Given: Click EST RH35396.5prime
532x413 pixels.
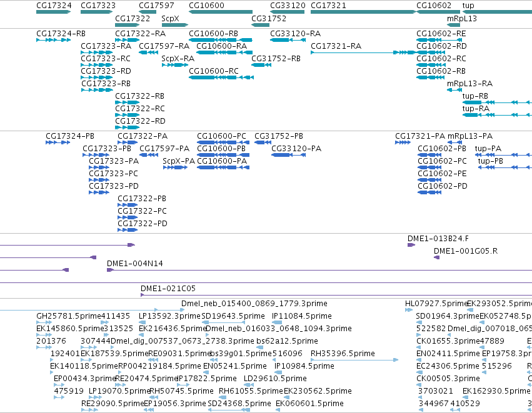Looking at the screenshot, I should [x=343, y=354].
